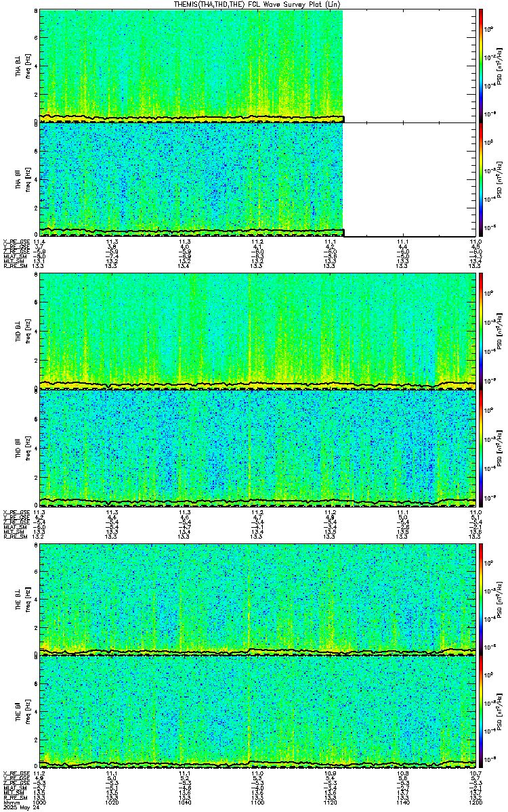Click the 1040 time tick label at bottom
The width and height of the screenshot is (508, 812).
point(184,803)
